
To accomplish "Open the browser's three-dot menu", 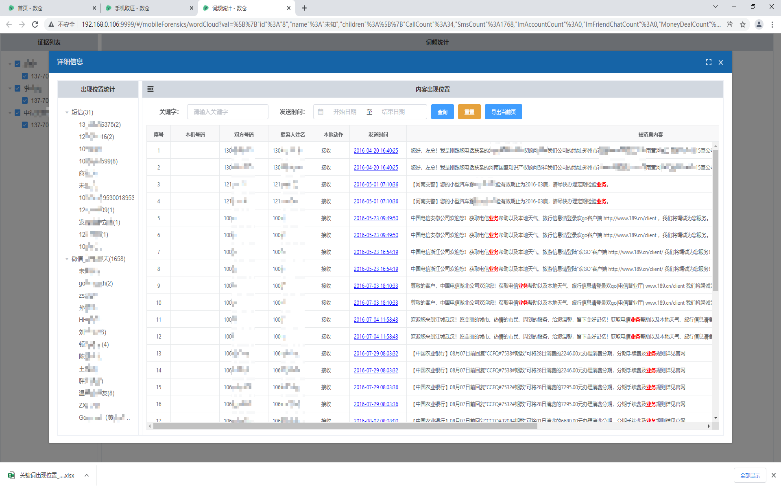I will [x=772, y=21].
